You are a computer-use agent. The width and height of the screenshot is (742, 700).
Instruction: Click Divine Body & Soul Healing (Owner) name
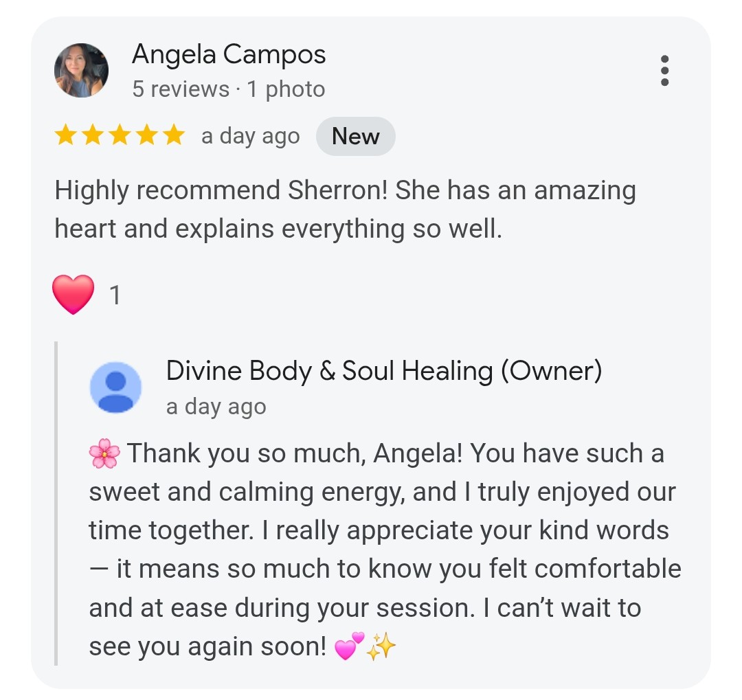click(x=384, y=370)
